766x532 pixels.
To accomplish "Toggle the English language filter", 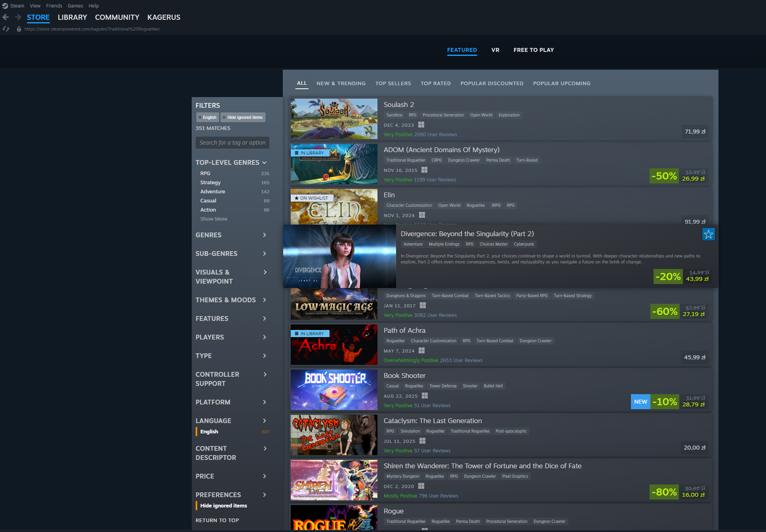I will tap(209, 431).
